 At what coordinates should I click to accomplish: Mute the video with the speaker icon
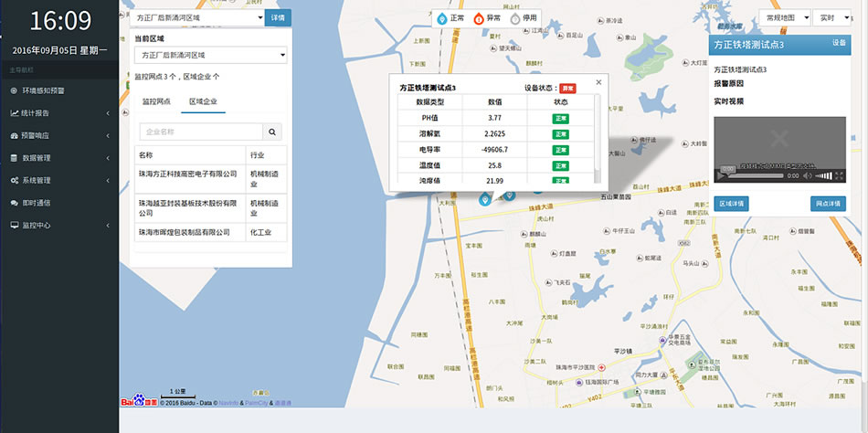[810, 174]
